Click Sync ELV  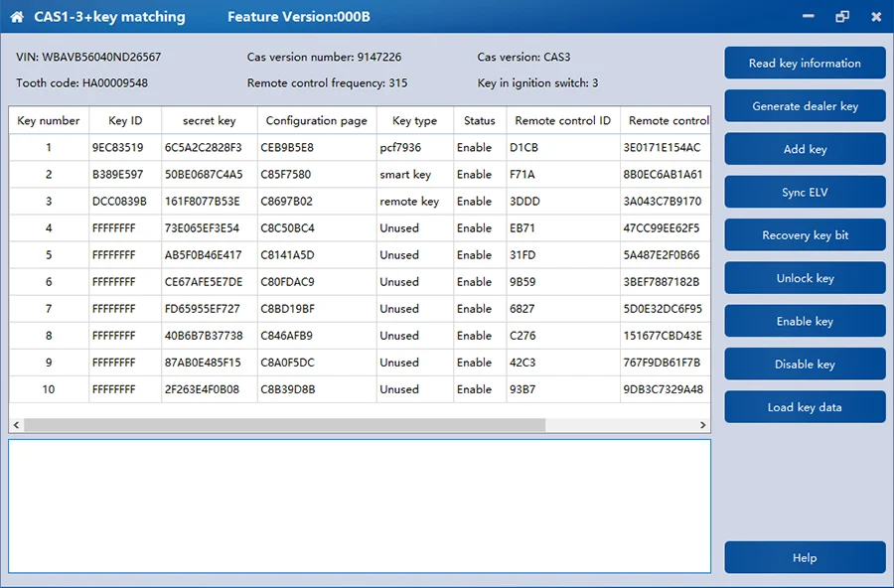pos(805,193)
